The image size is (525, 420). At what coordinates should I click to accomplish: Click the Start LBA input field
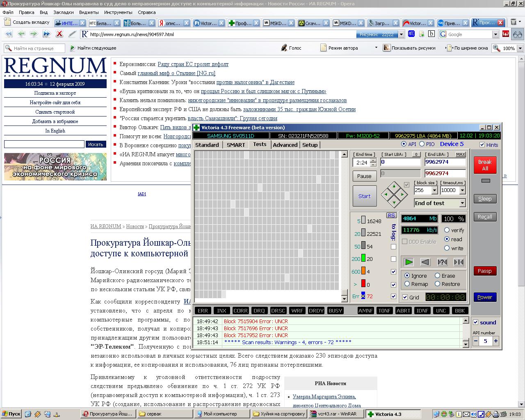tap(400, 162)
